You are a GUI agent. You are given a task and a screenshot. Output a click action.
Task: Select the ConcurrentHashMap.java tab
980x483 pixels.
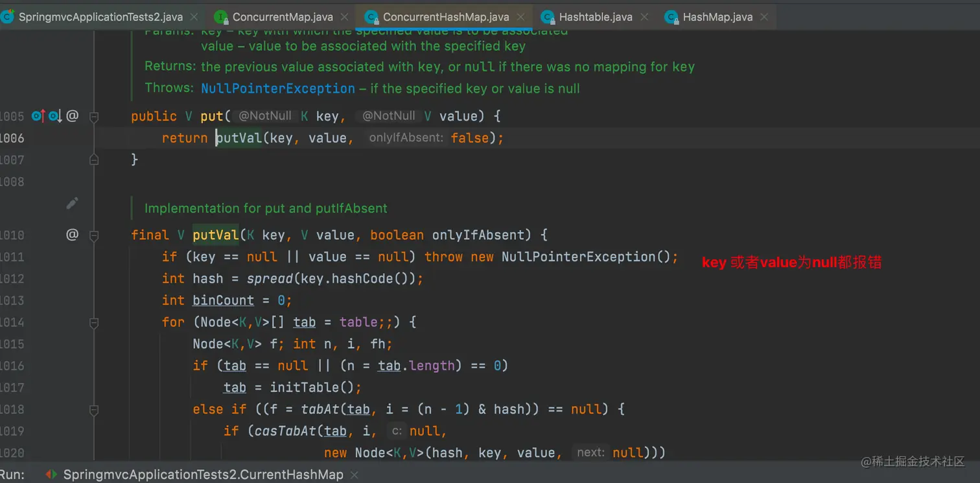point(445,17)
